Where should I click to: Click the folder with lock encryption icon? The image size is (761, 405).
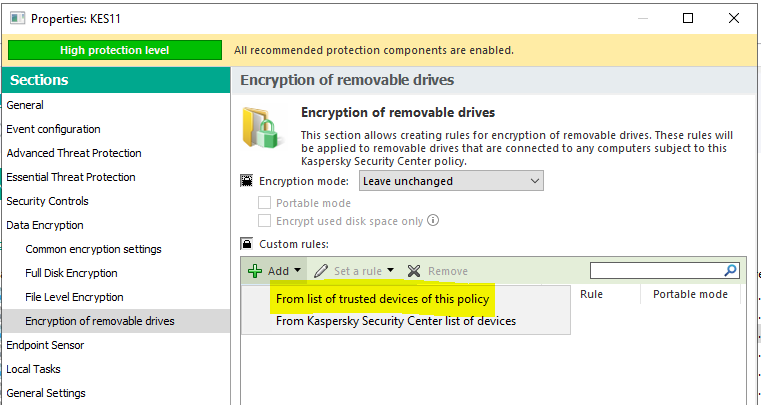[264, 127]
